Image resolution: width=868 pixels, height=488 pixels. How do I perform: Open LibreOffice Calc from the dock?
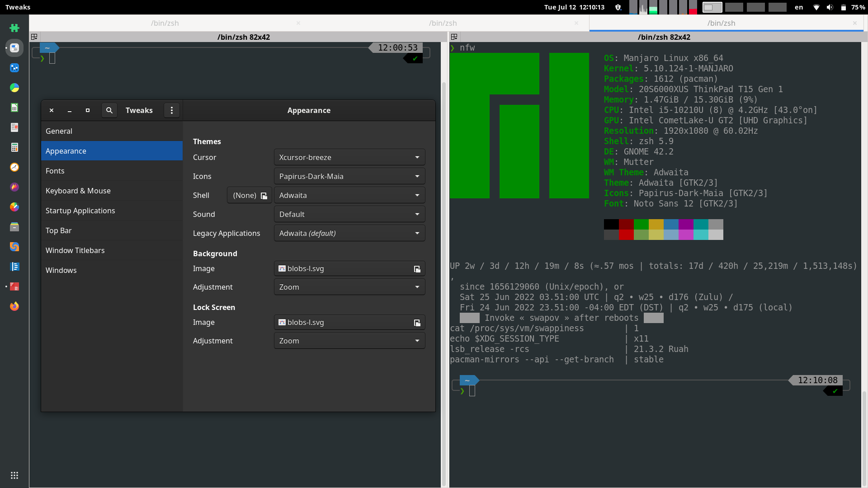click(14, 108)
